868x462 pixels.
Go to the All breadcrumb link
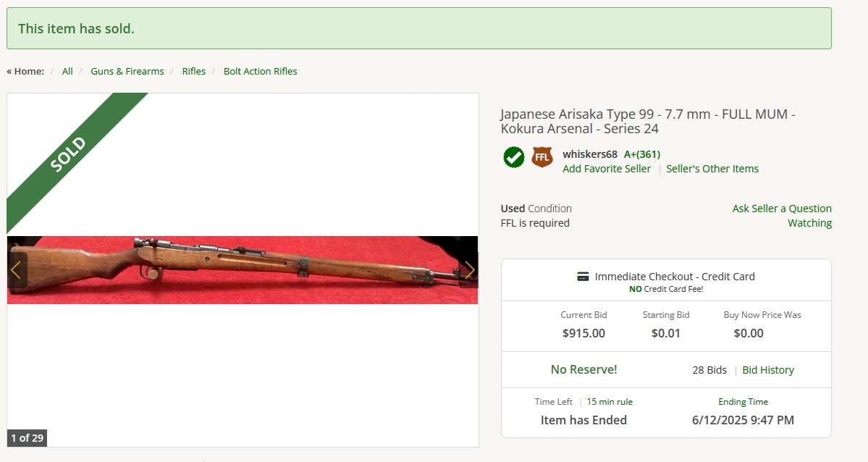(x=67, y=72)
